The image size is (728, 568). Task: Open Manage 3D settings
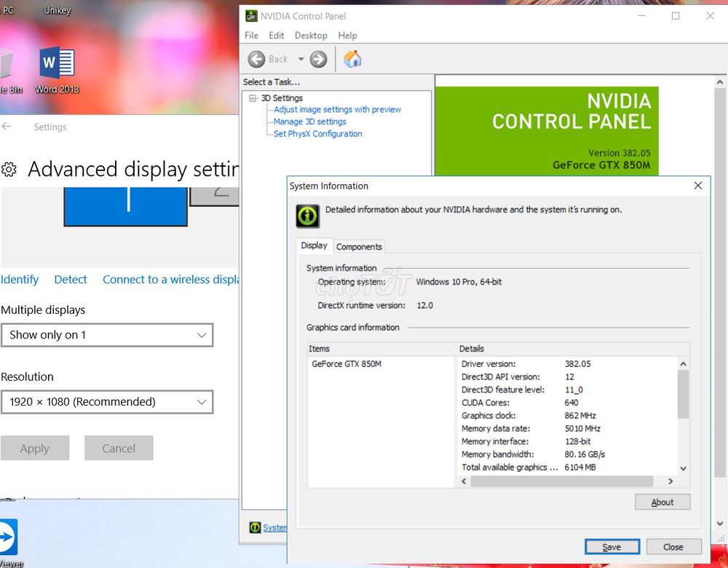coord(309,122)
